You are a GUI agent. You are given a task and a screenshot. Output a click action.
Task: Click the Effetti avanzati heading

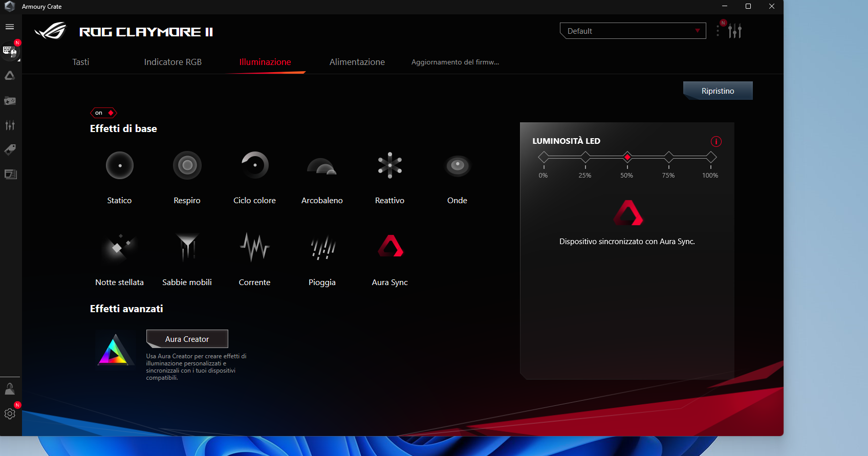pyautogui.click(x=127, y=309)
